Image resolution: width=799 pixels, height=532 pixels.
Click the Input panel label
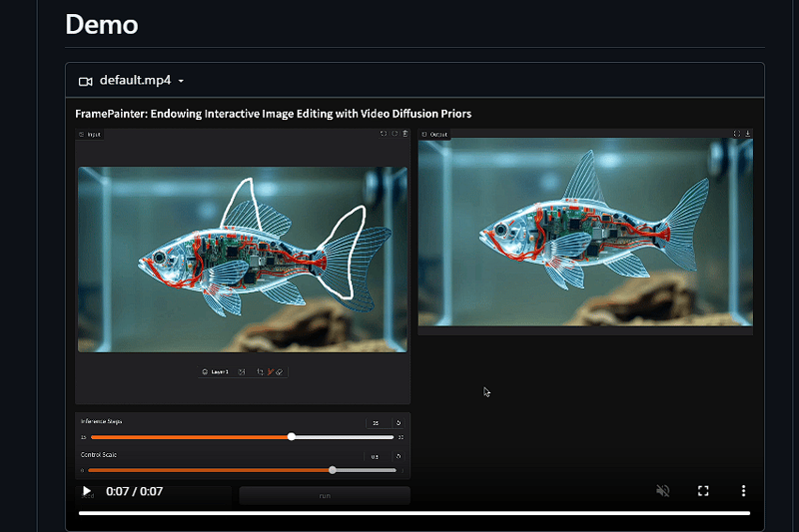[90, 135]
